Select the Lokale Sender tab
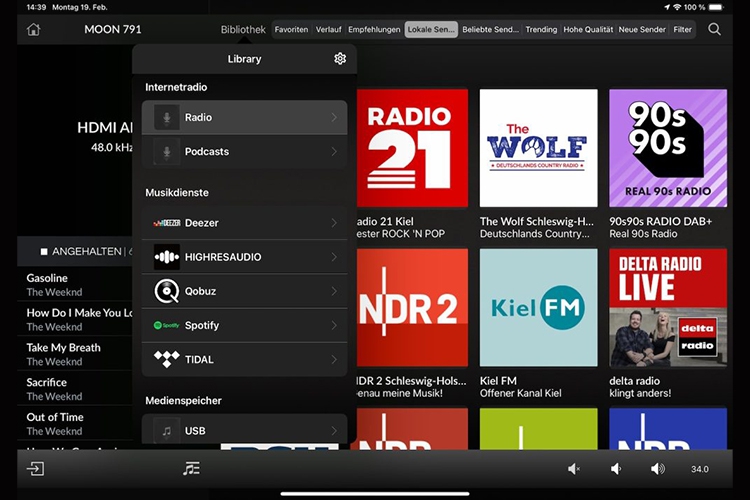The image size is (750, 500). click(x=431, y=30)
